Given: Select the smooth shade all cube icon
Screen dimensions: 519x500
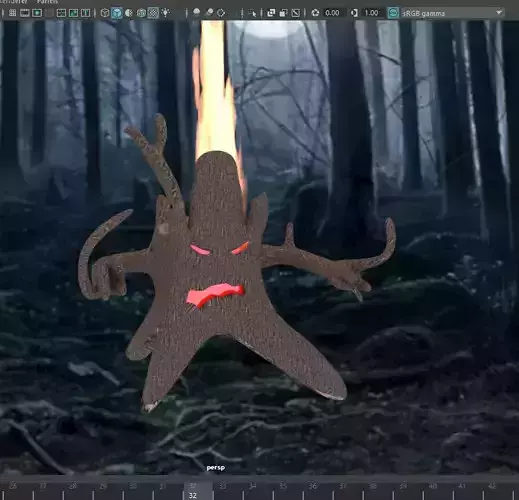Looking at the screenshot, I should click(117, 13).
